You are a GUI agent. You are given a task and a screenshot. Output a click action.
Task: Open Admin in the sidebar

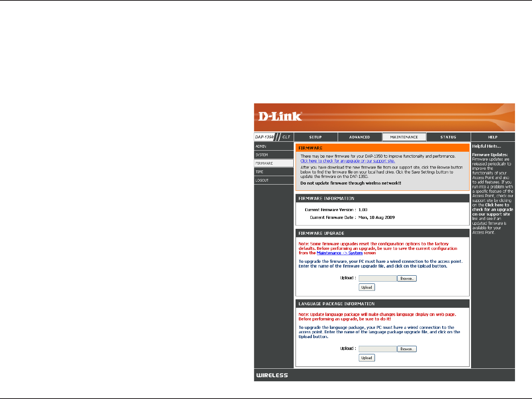tap(274, 146)
